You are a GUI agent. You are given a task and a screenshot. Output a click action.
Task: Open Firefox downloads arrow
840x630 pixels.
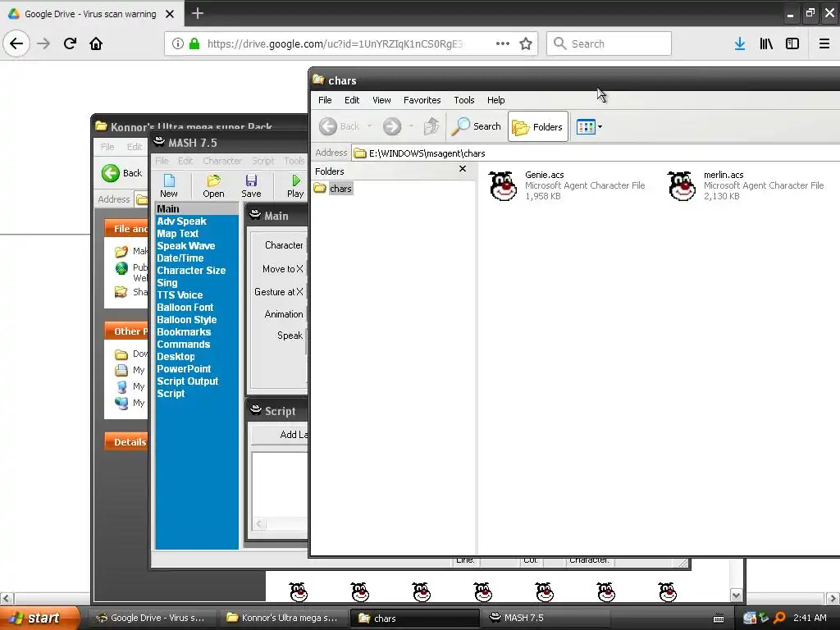pos(740,43)
